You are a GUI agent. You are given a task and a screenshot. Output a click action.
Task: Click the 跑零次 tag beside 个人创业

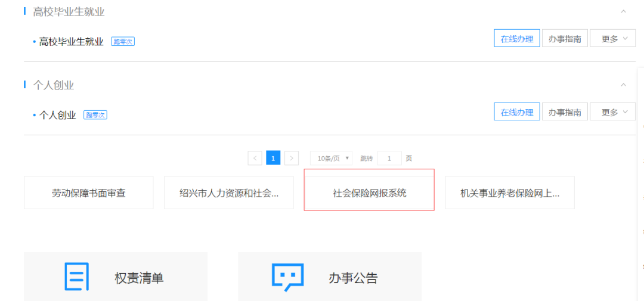[95, 115]
